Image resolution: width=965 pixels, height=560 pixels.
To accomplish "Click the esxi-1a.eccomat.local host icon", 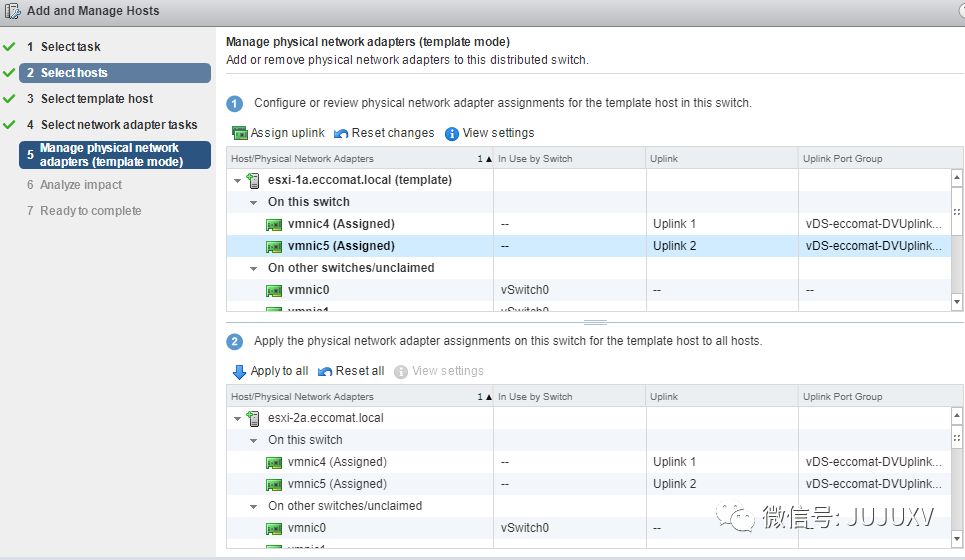I will 254,180.
